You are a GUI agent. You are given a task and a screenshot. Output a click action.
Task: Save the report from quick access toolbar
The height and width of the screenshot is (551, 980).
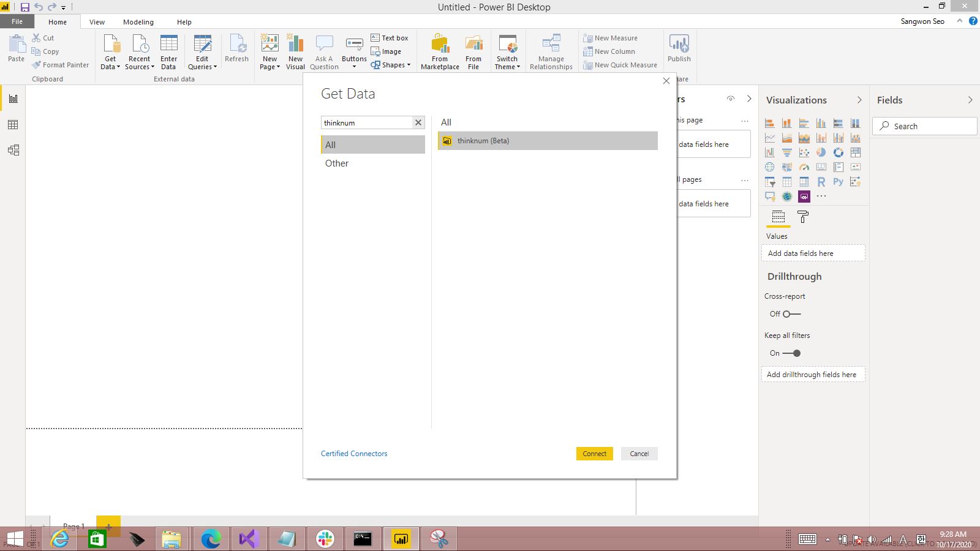click(25, 7)
